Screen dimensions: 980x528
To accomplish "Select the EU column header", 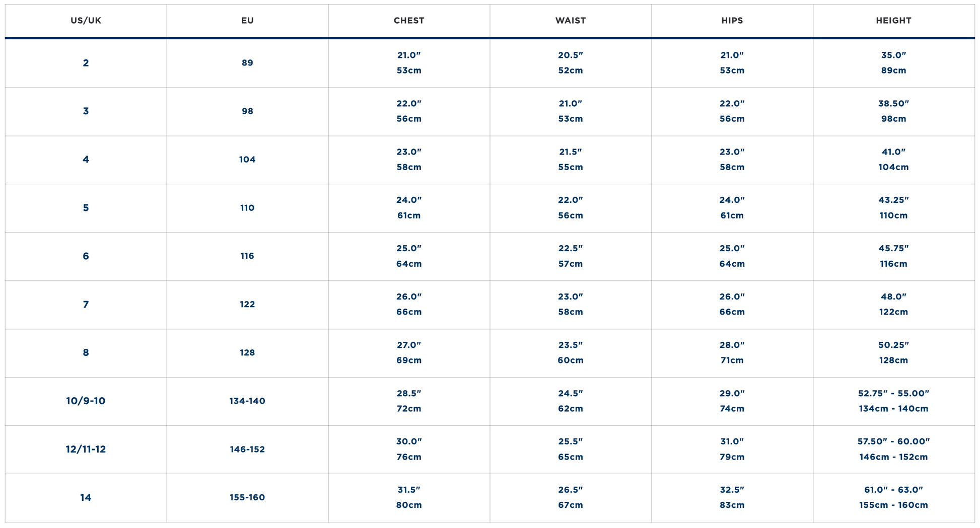I will (x=247, y=21).
